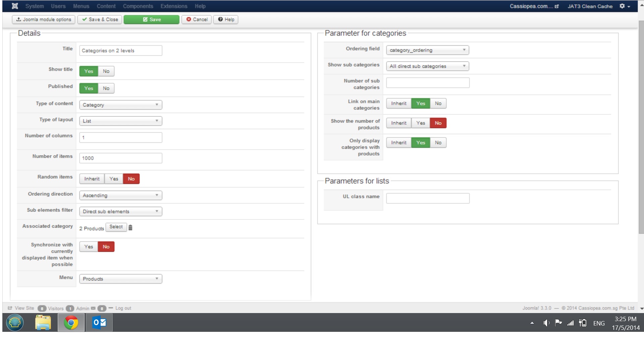Click the Joomla logo icon
The width and height of the screenshot is (644, 362).
[15, 6]
